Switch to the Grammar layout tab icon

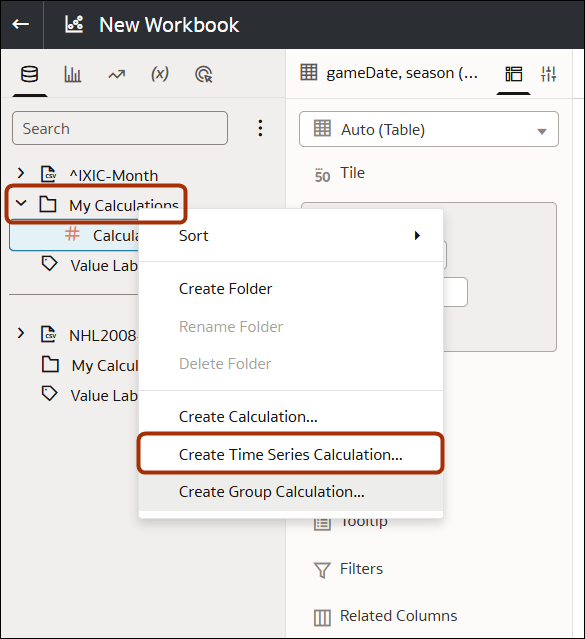[x=513, y=74]
